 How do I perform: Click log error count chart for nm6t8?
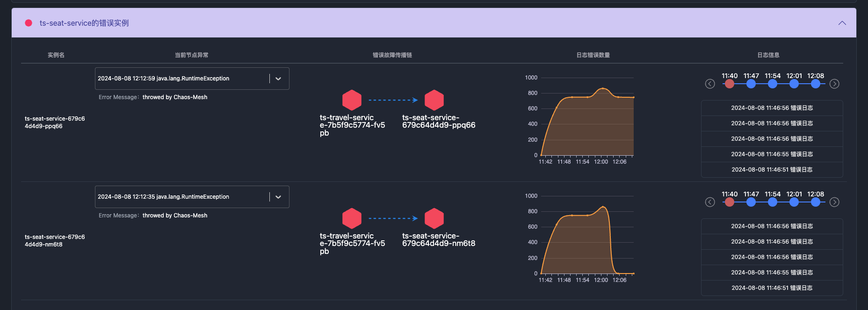587,238
